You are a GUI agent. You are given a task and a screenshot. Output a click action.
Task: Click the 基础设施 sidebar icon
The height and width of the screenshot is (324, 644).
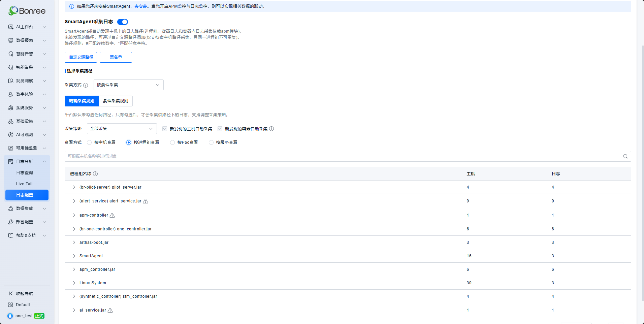[x=11, y=121]
